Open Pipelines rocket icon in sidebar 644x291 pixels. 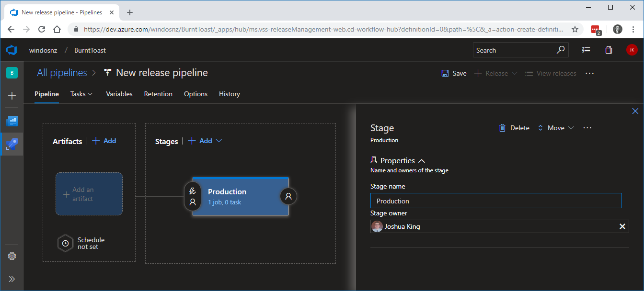(x=12, y=144)
